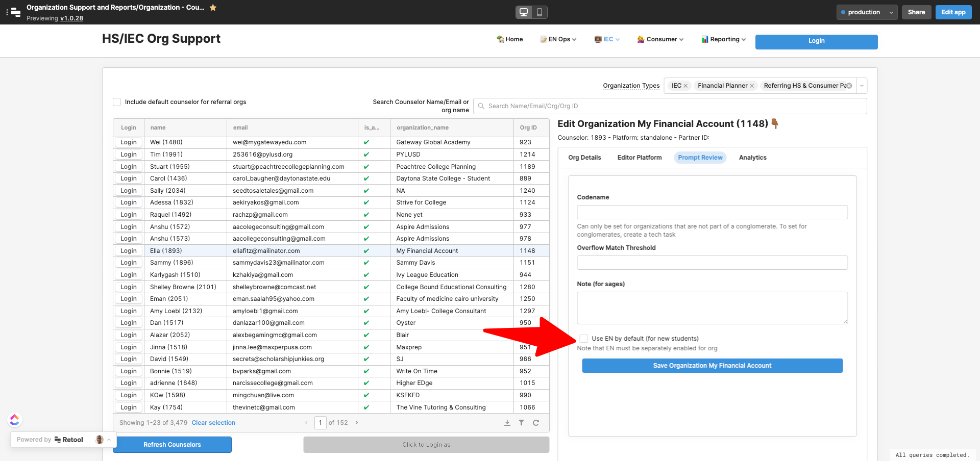980x461 pixels.
Task: Click the Edit app button
Action: [x=953, y=12]
